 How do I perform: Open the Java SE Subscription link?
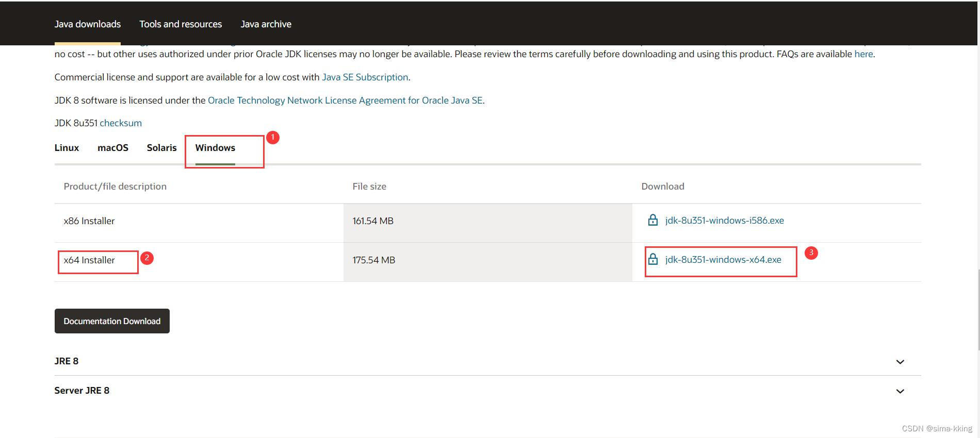365,77
